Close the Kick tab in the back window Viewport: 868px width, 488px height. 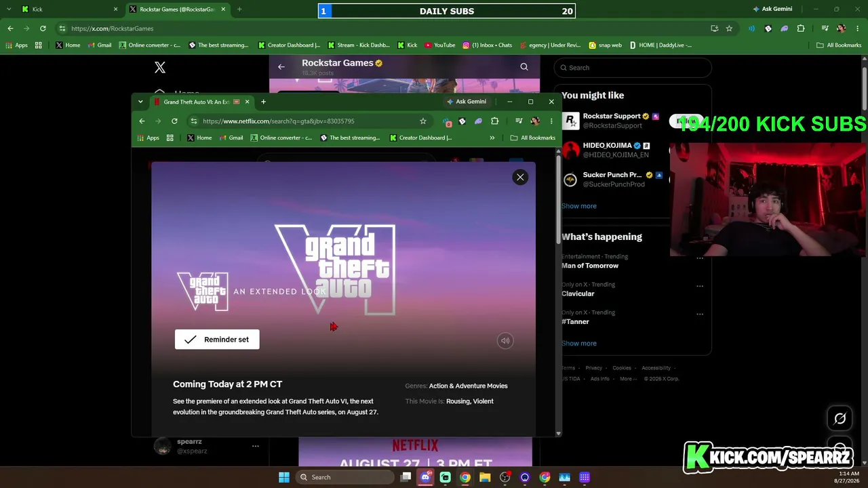click(x=115, y=9)
